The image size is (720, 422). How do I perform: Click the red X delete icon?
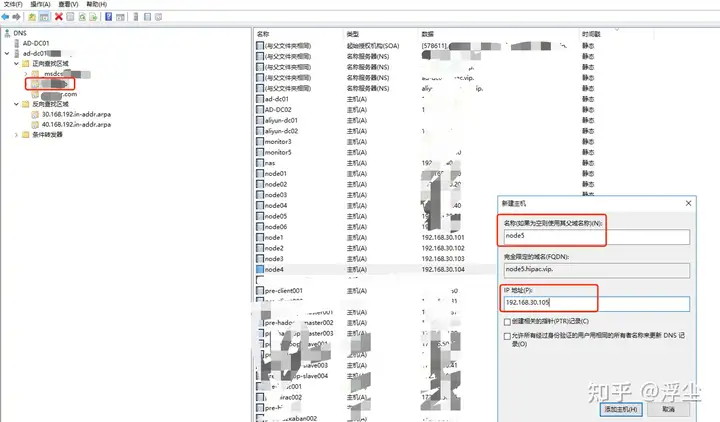click(59, 17)
